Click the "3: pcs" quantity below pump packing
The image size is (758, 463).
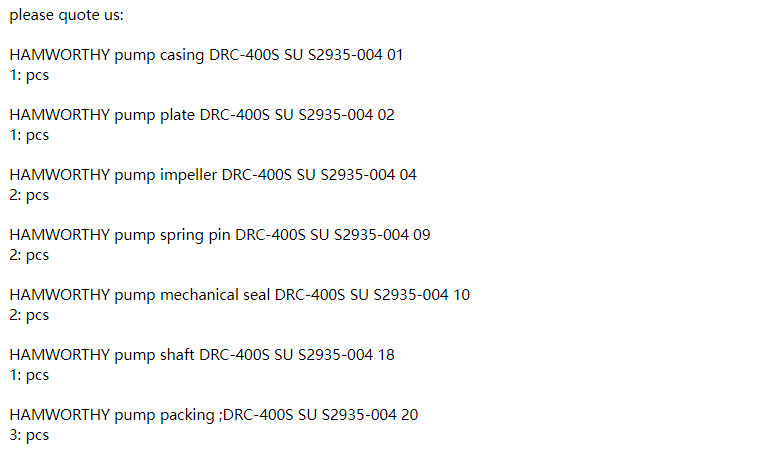(29, 435)
